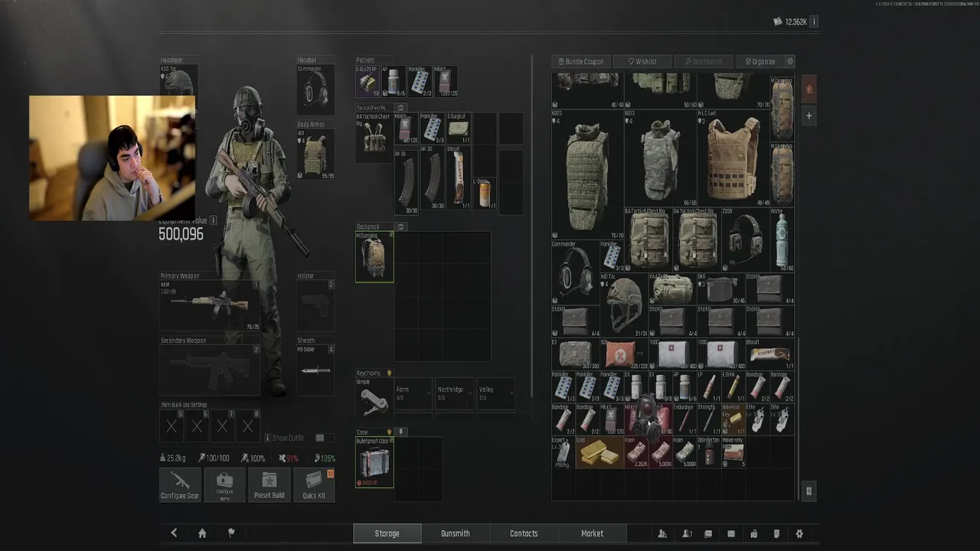980x551 pixels.
Task: Click the Equipment Value info icon
Action: tap(213, 220)
